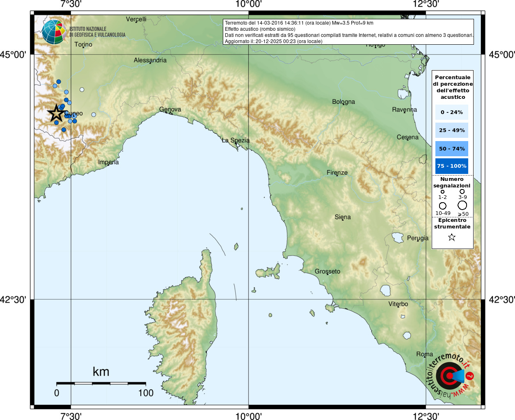
Task: Select the 50 - 74% legend swatch
Action: coord(451,148)
